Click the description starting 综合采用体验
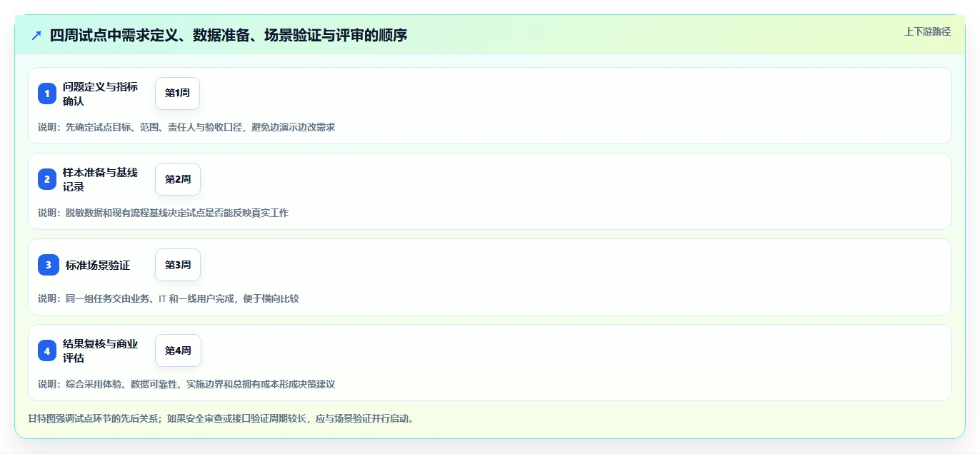The height and width of the screenshot is (454, 980). (186, 384)
